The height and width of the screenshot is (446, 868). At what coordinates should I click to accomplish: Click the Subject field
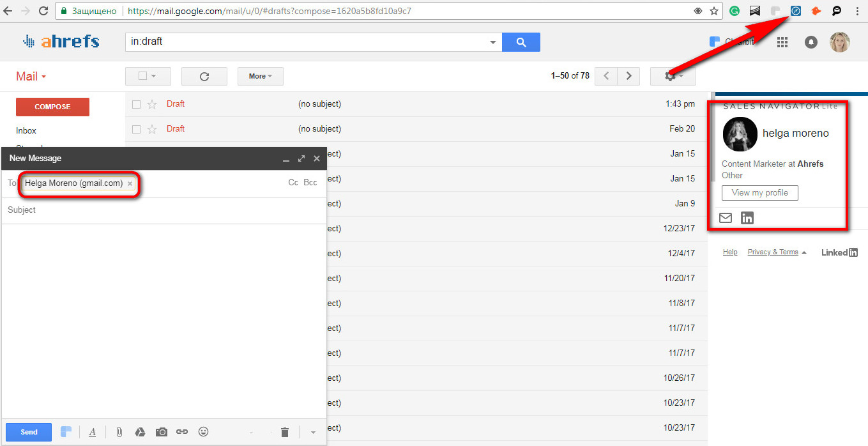click(164, 210)
